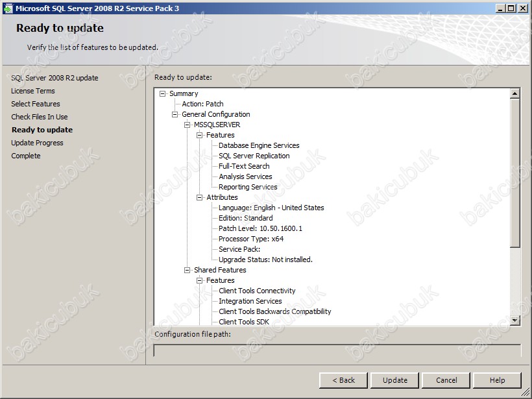Collapse the Features node under MSSQLSERVER
This screenshot has height=399, width=532.
(200, 135)
